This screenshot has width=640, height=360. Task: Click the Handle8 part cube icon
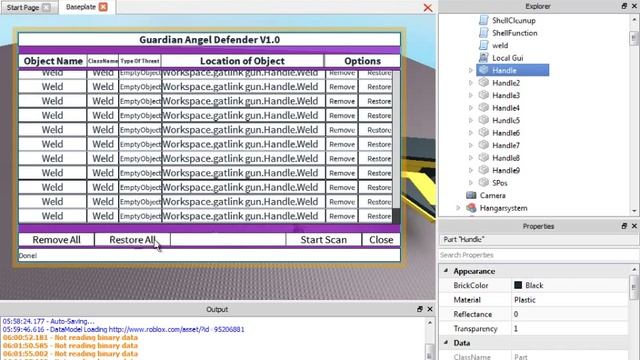(484, 158)
